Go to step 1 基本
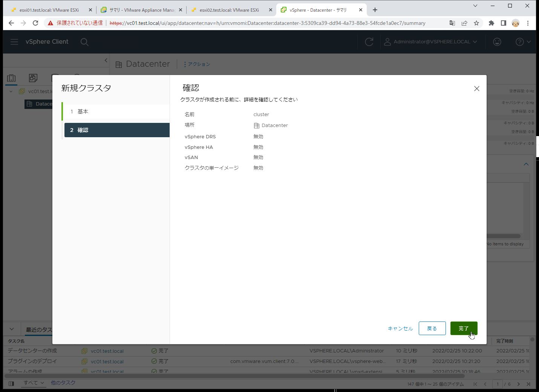Screen dimensions: 539x392 click(117, 112)
